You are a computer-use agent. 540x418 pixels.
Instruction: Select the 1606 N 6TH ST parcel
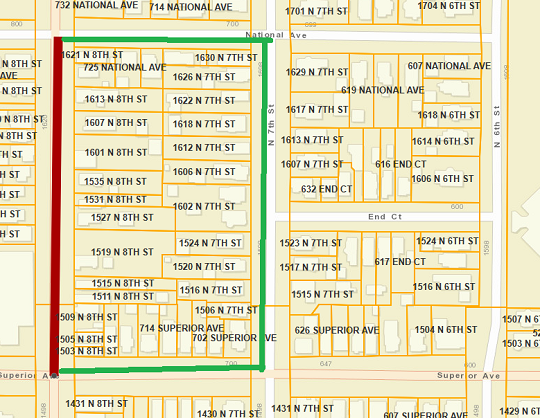click(x=443, y=179)
